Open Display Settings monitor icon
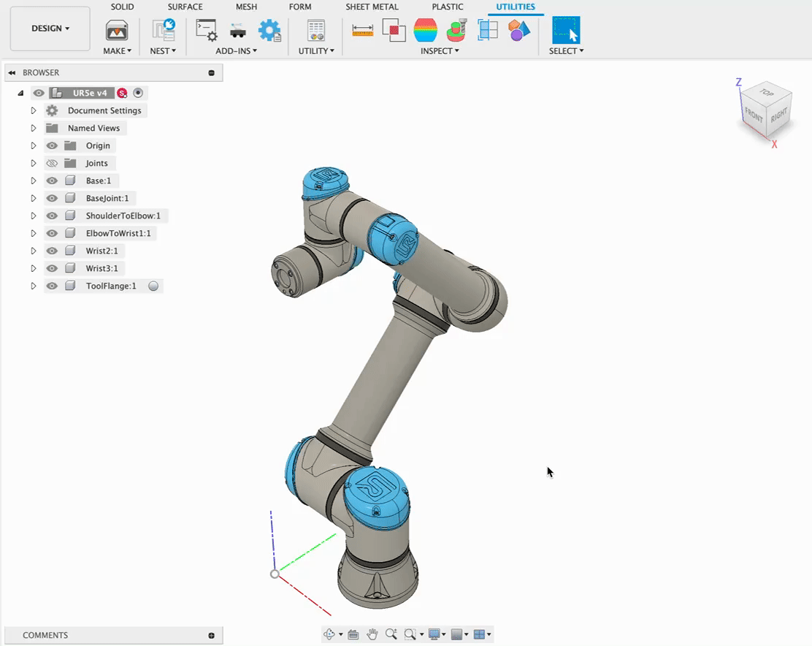 pos(434,634)
